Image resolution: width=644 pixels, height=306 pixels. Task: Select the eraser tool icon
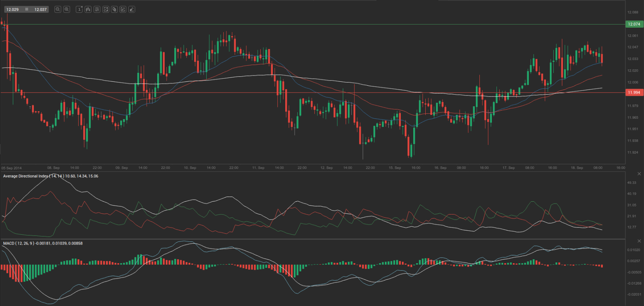(132, 9)
